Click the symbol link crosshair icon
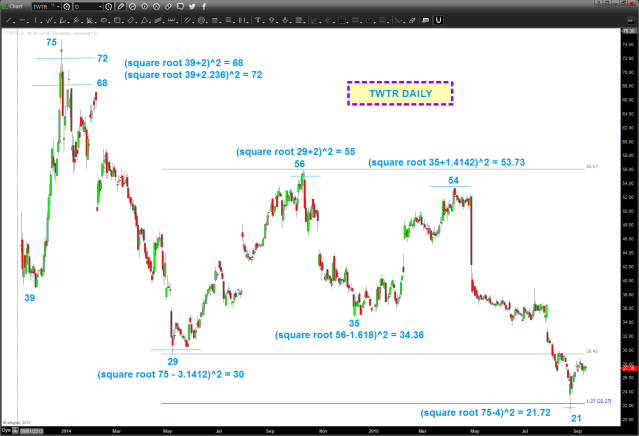 (x=67, y=7)
